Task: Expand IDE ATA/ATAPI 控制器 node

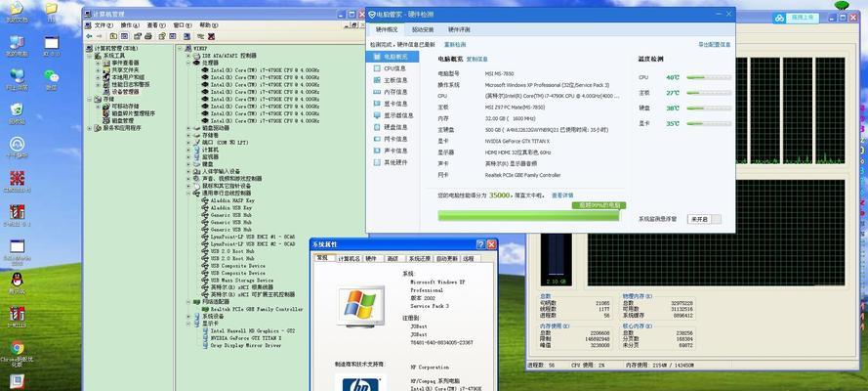Action: [188, 56]
